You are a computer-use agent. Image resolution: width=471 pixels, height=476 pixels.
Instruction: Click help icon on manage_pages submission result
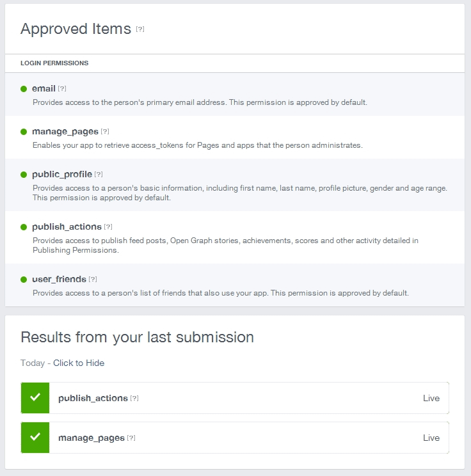[131, 438]
